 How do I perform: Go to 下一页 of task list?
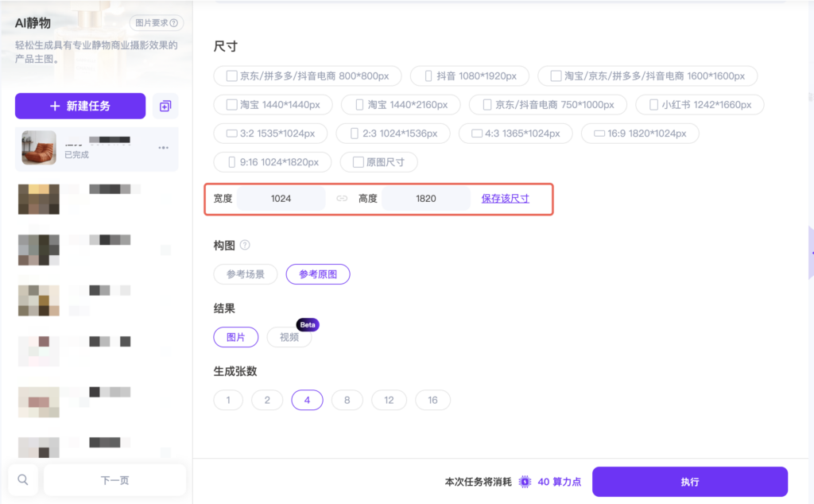tap(114, 480)
